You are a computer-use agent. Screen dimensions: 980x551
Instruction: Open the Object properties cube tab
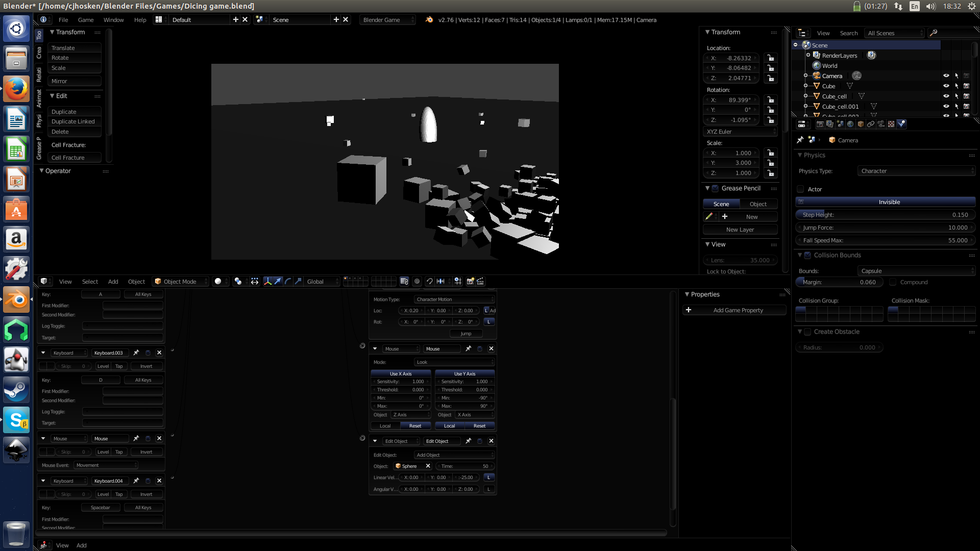(x=861, y=124)
